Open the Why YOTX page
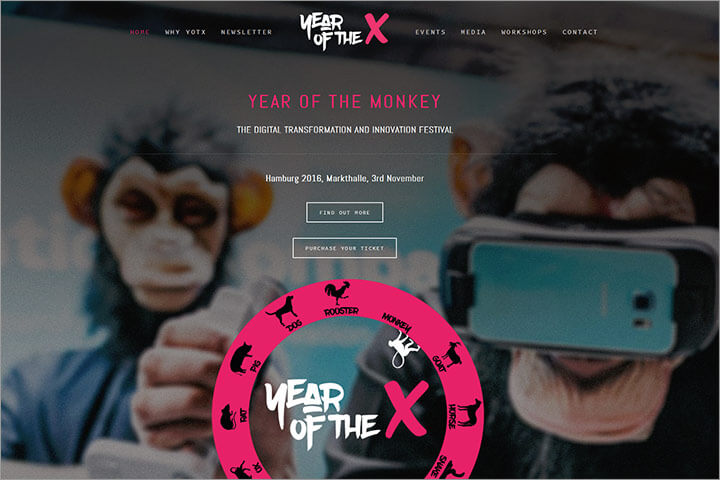The height and width of the screenshot is (480, 720). (x=186, y=32)
